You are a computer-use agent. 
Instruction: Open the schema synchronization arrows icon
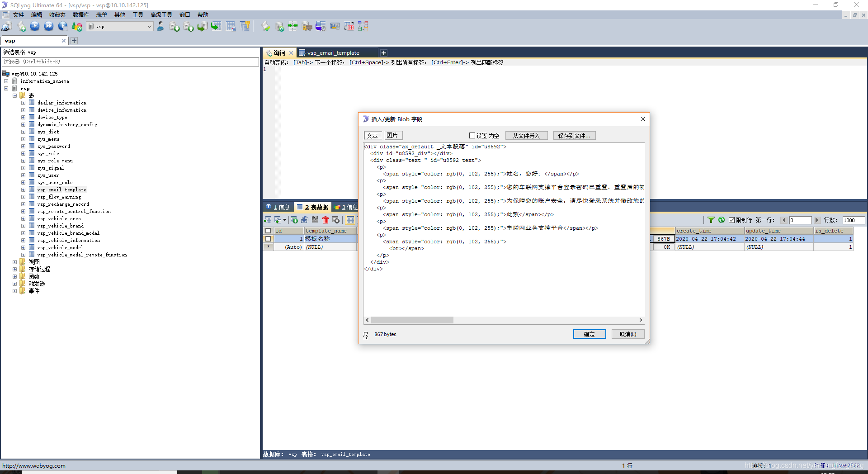click(x=293, y=27)
